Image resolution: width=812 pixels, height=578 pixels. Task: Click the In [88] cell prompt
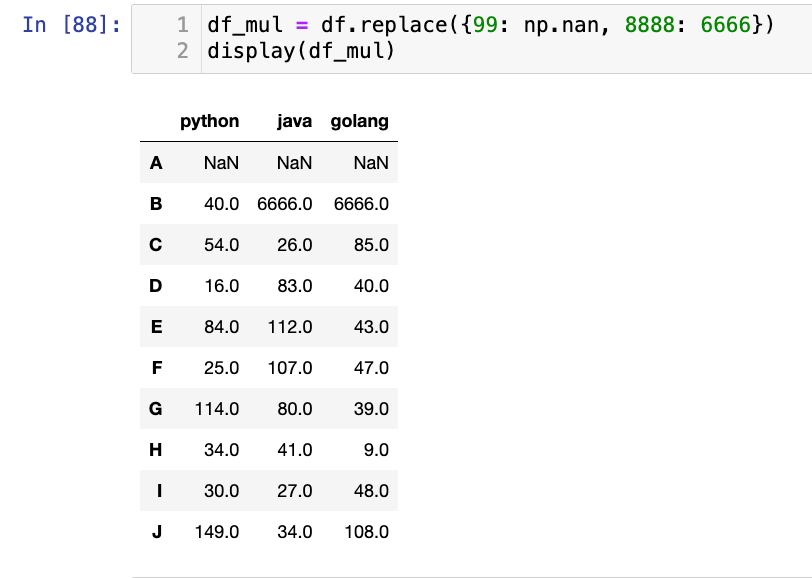[71, 24]
